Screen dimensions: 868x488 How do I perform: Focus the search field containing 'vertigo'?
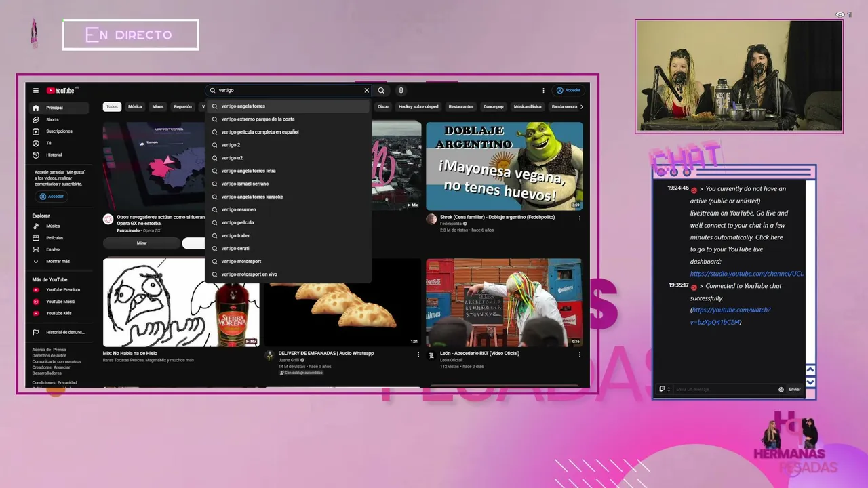[289, 90]
